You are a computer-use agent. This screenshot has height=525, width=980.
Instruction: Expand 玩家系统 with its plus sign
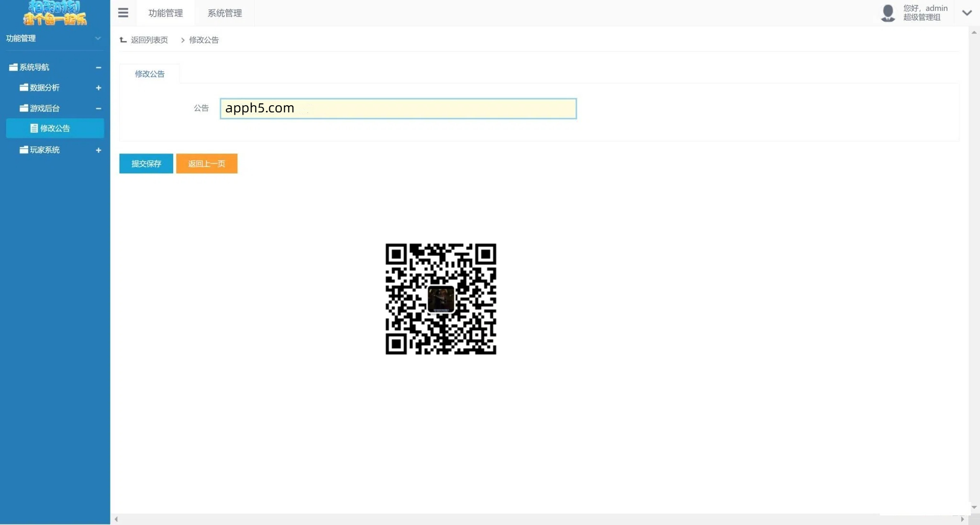[98, 150]
